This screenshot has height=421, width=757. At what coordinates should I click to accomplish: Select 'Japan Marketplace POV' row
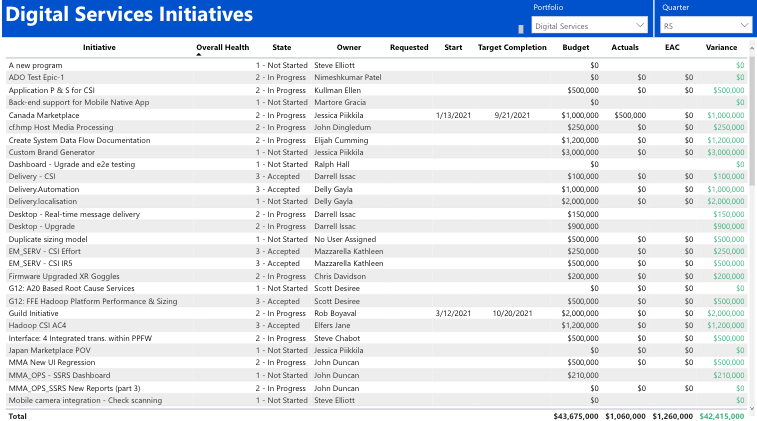tap(377, 351)
